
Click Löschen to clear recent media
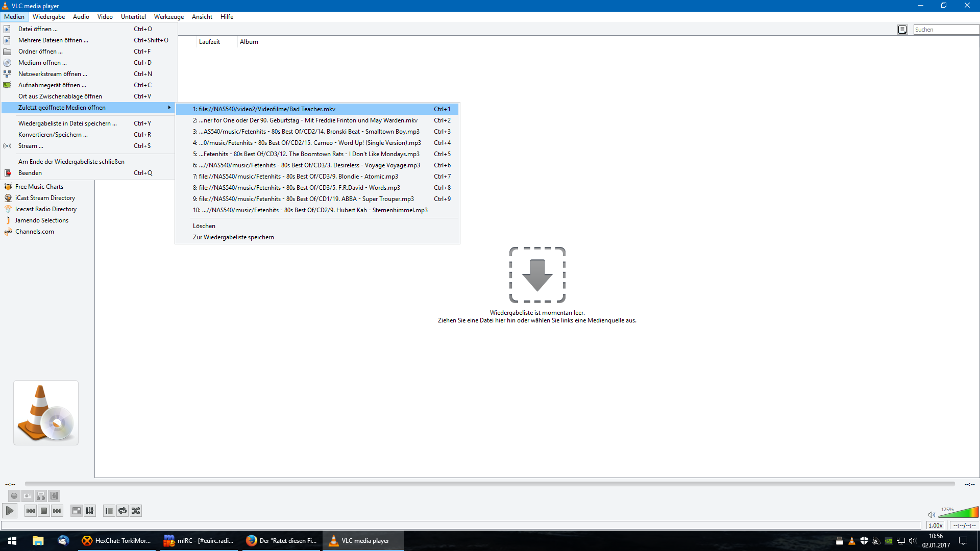pyautogui.click(x=317, y=226)
